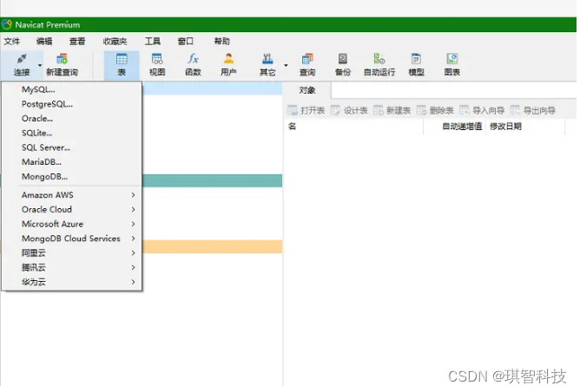580x392 pixels.
Task: Open the Help (帮助) menu
Action: coord(222,41)
